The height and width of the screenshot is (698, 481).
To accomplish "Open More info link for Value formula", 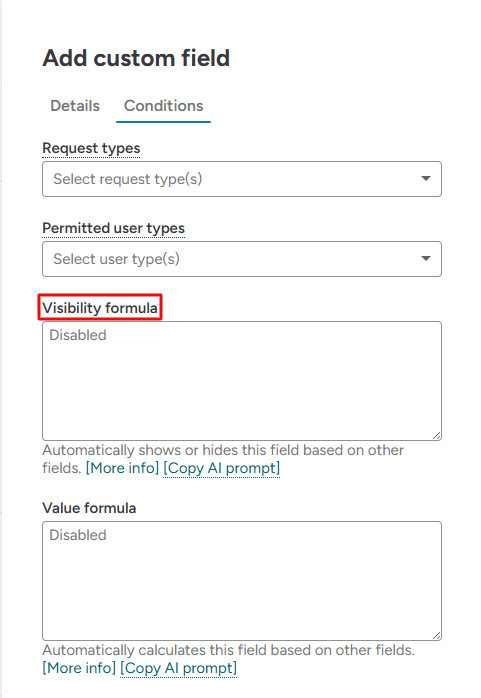I will point(79,668).
